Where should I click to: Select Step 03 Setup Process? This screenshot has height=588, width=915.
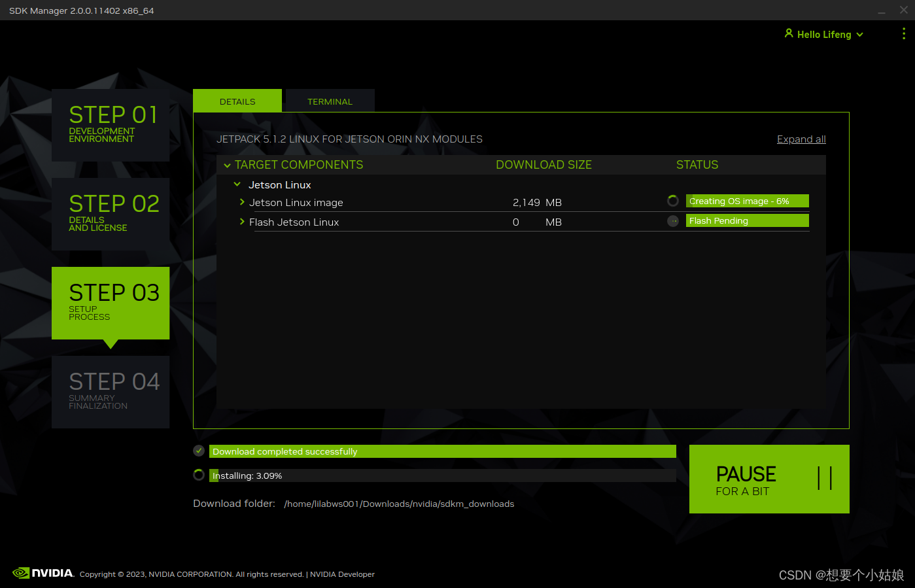[111, 303]
